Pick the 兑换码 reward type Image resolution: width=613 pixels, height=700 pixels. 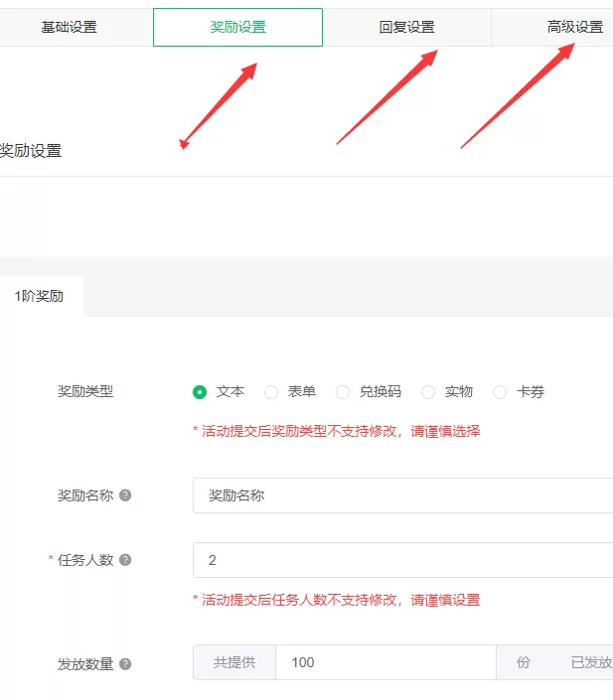[x=343, y=392]
